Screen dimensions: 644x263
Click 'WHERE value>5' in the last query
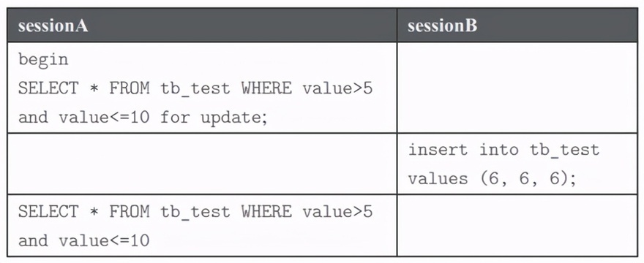click(x=307, y=212)
